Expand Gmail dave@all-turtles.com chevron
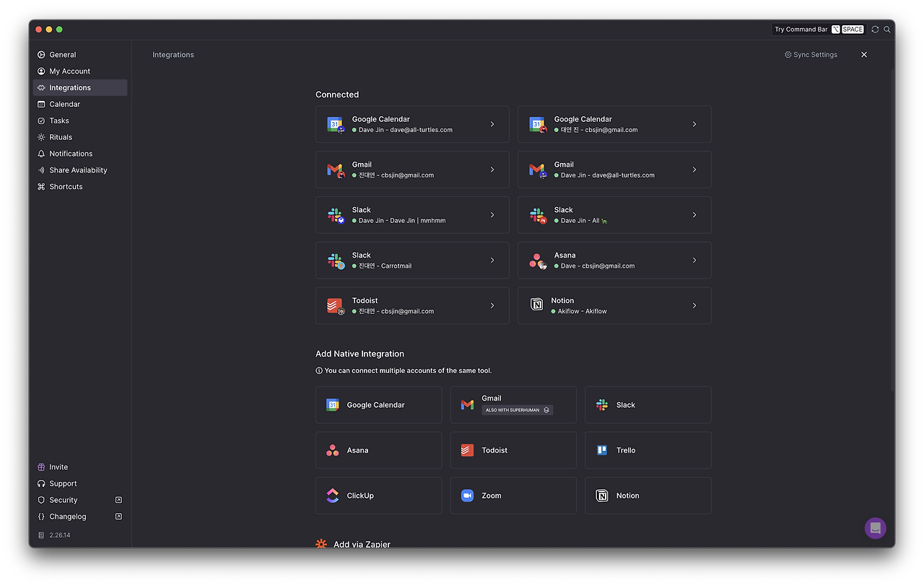Screen dimensions: 924x586 694,170
